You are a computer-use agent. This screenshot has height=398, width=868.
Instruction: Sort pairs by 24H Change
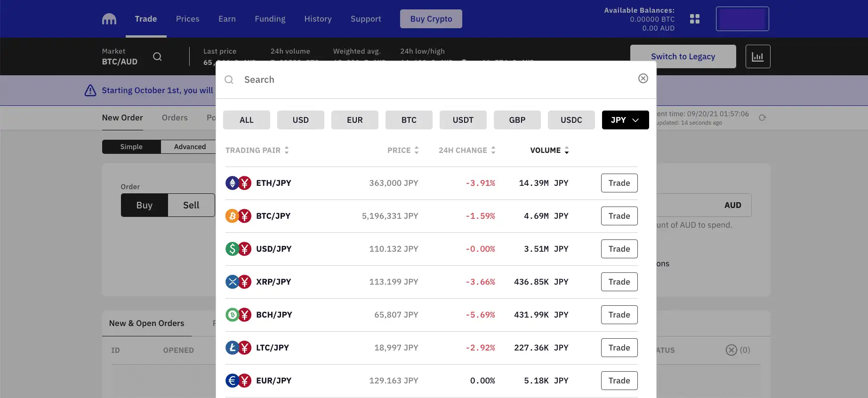point(466,151)
